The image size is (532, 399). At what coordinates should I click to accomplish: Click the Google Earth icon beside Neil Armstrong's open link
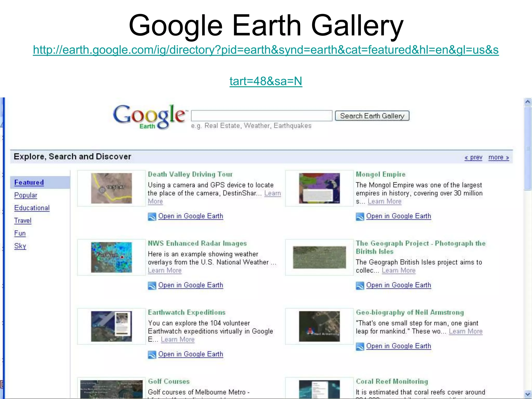pos(360,347)
